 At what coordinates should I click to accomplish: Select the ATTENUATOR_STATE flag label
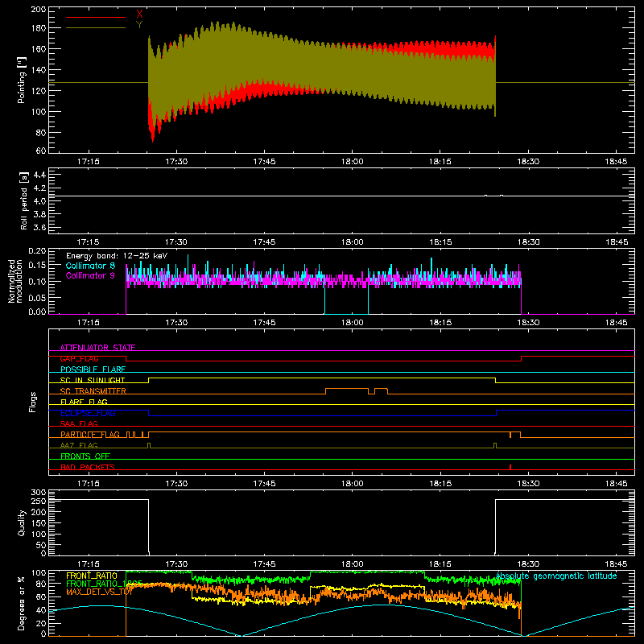97,348
